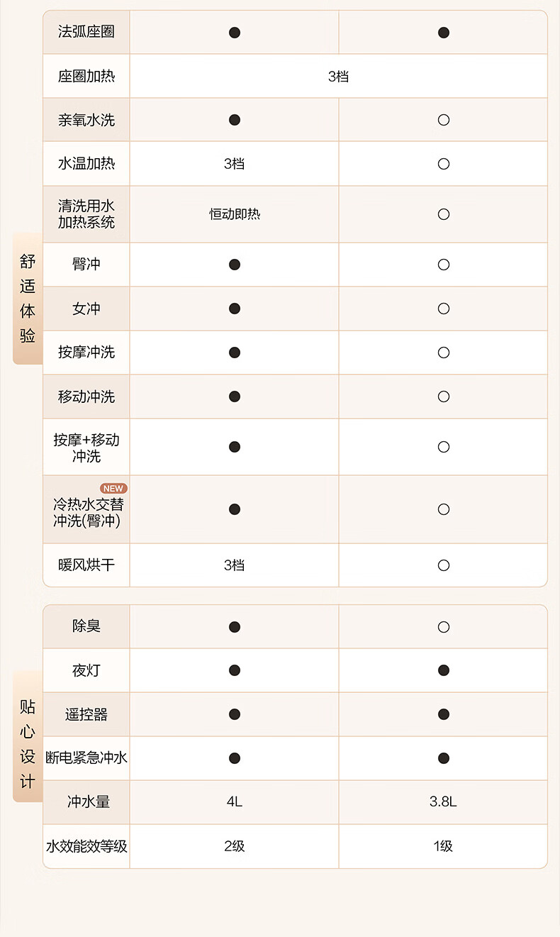Click the 恒动即热 cell text
The width and height of the screenshot is (560, 937).
235,214
